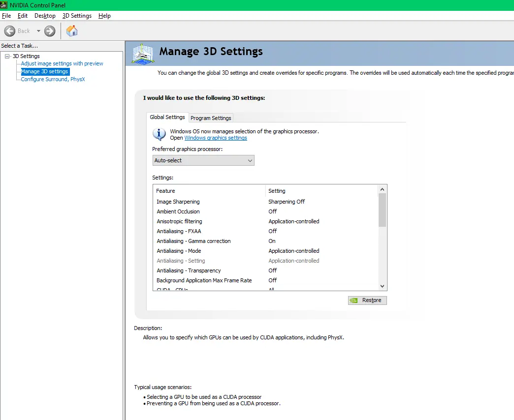Viewport: 514px width, 420px height.
Task: Select the Ambient Occlusion feature row
Action: click(265, 211)
